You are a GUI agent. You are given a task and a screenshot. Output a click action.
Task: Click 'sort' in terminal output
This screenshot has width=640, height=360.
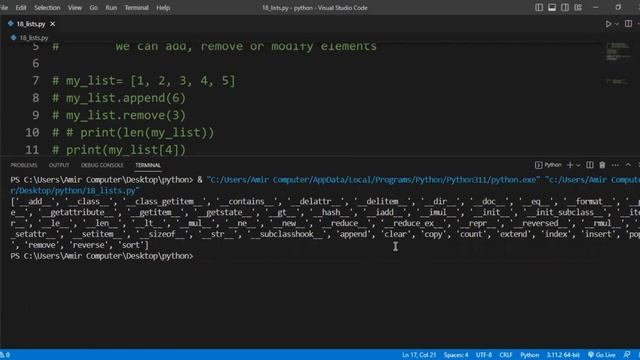[130, 245]
